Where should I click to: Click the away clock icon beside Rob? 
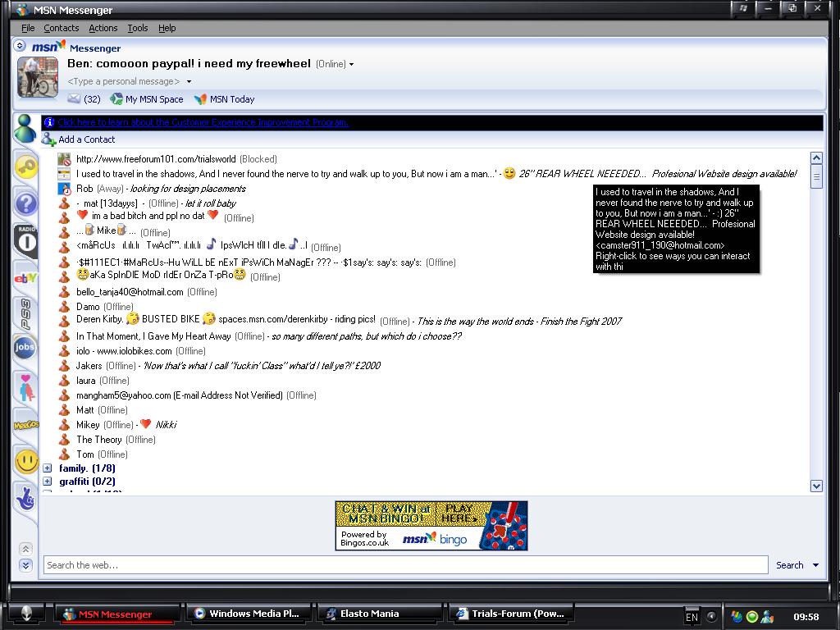coord(64,189)
